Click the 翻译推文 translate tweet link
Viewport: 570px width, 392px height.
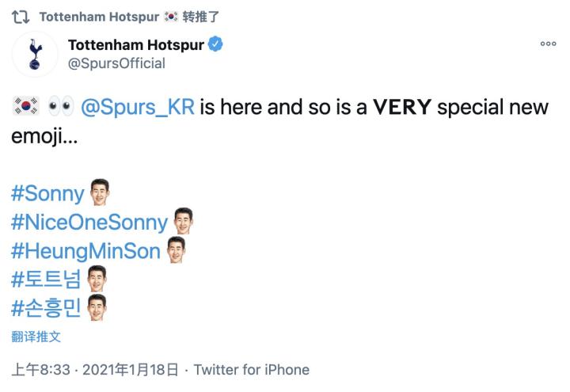(36, 337)
